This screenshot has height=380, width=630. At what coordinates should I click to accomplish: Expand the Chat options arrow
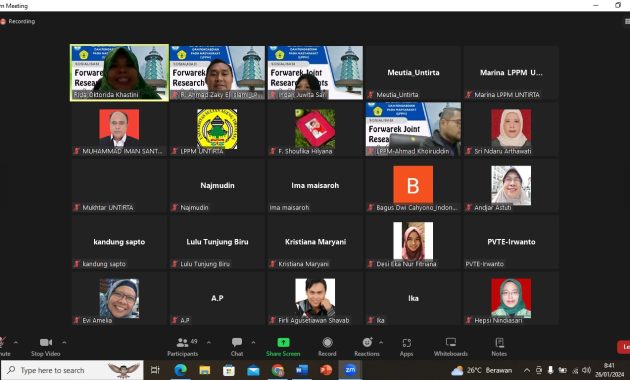click(254, 343)
